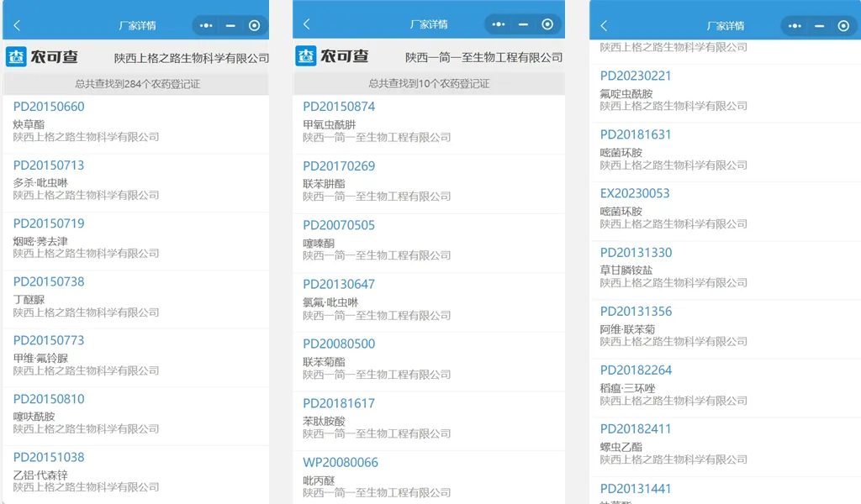This screenshot has width=861, height=504.
Task: Open registration PD20130647
Action: click(x=339, y=284)
